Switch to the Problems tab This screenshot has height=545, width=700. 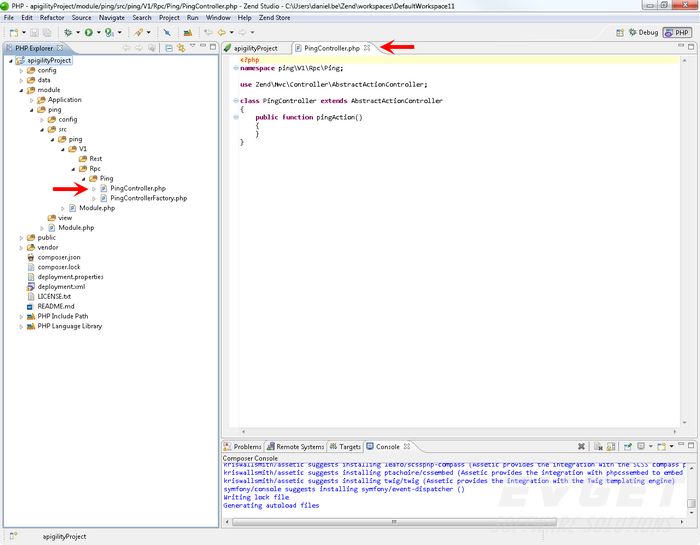242,446
